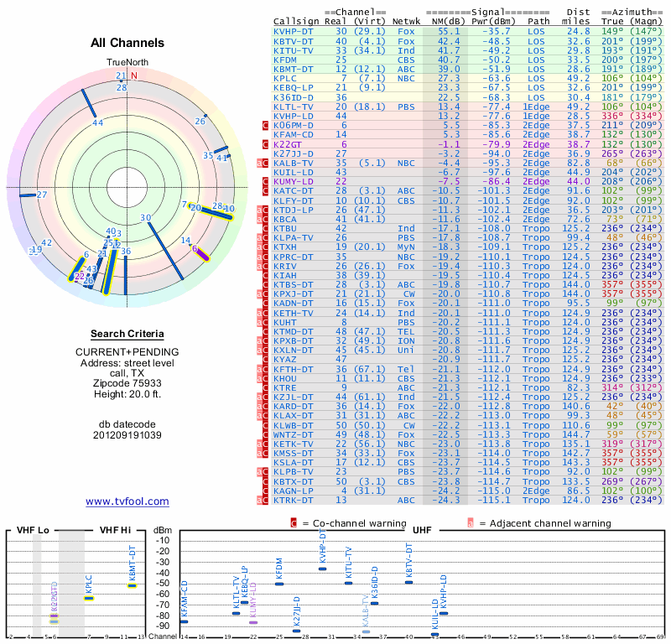Click the K27JJ-D callsign row
Screen dimensions: 671x644
point(468,154)
